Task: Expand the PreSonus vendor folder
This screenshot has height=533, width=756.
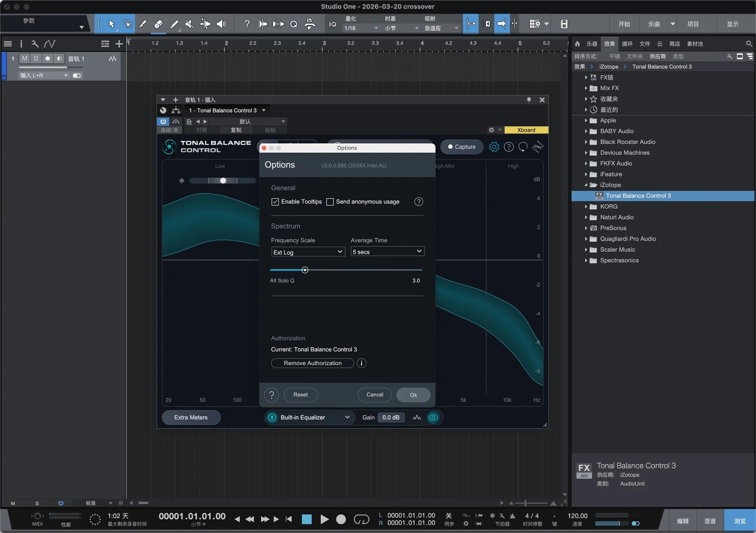Action: tap(586, 228)
